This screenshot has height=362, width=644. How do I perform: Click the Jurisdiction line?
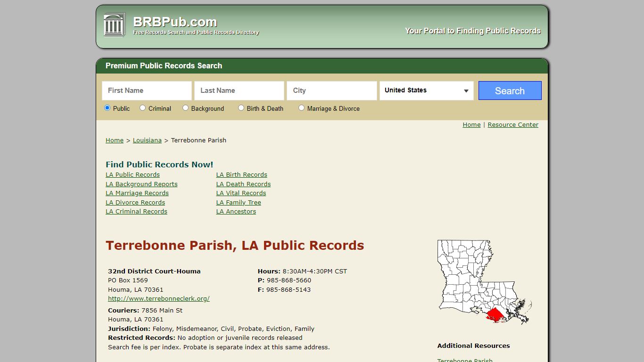[x=211, y=329]
